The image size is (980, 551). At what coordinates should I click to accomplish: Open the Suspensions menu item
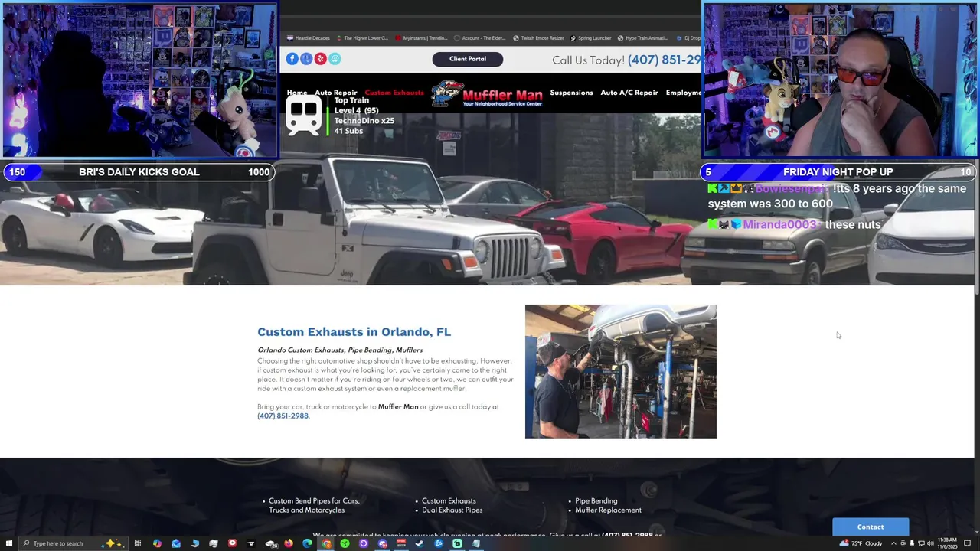click(571, 93)
